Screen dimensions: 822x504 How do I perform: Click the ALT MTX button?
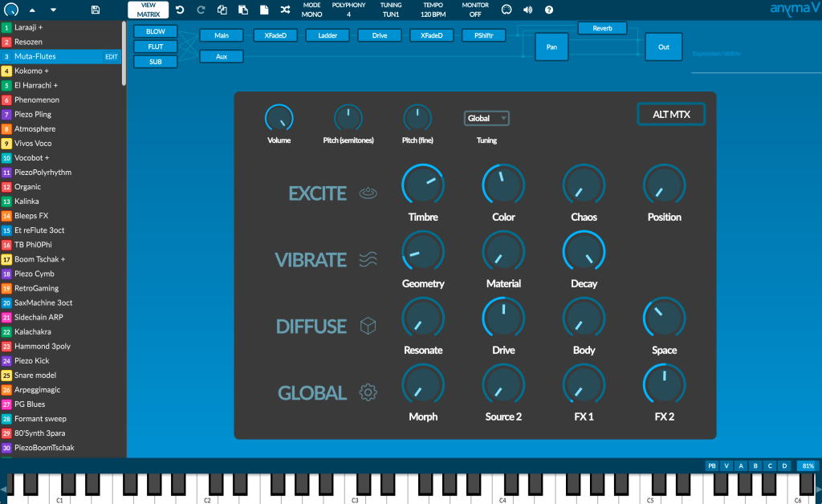click(671, 114)
